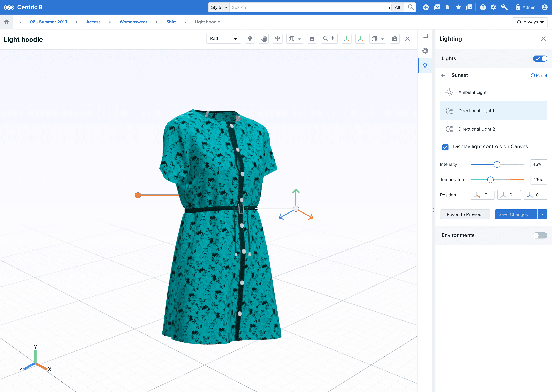Toggle the Lights switch off
552x392 pixels.
coord(540,59)
